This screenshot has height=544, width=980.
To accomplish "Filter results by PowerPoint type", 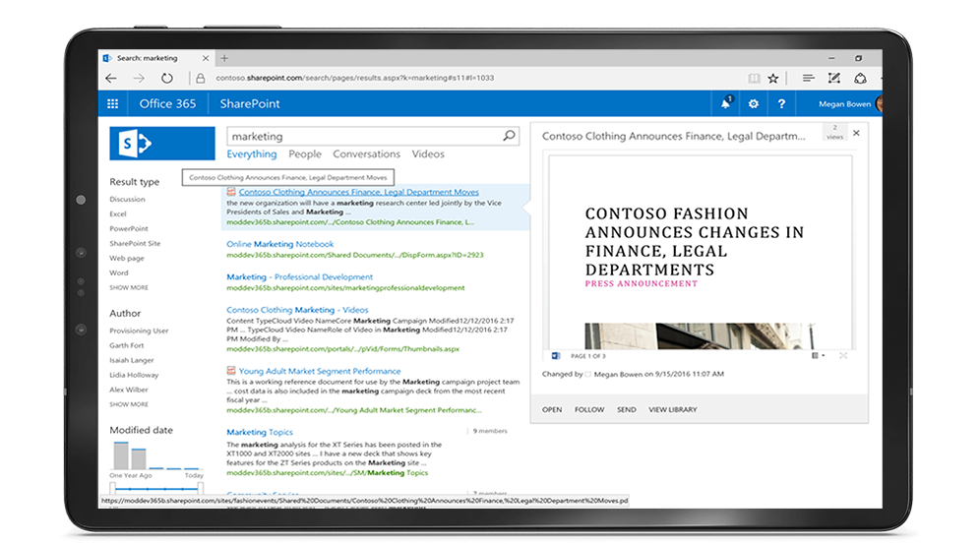I will [x=129, y=228].
